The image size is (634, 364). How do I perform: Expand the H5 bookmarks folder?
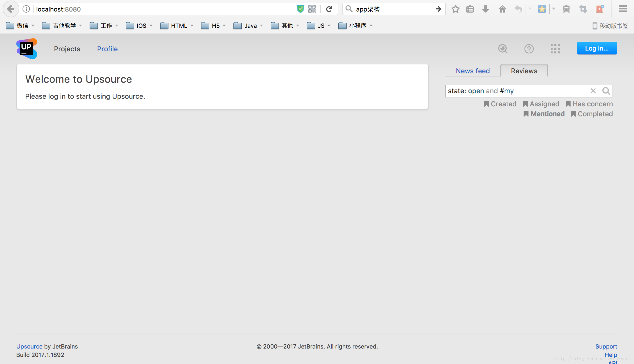214,26
